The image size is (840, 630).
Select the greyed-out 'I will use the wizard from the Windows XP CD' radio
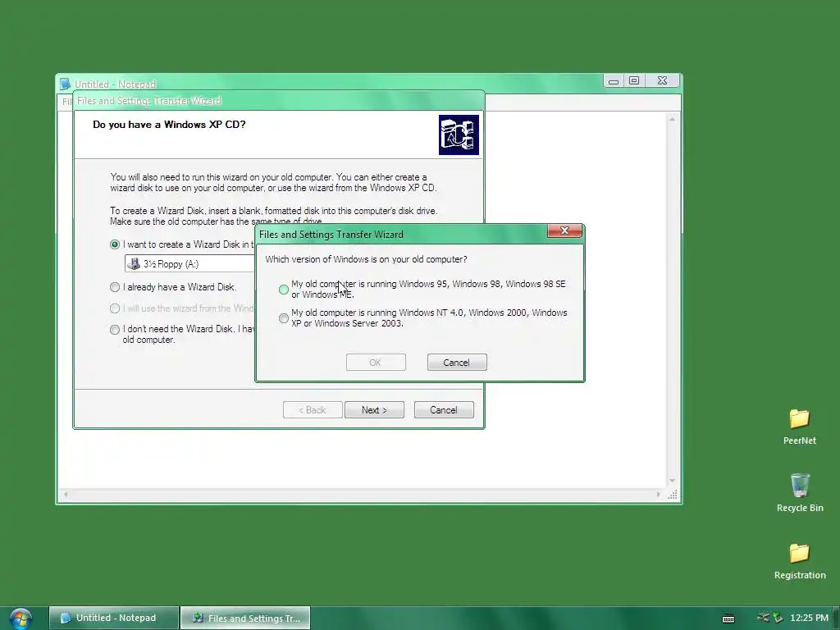[115, 308]
